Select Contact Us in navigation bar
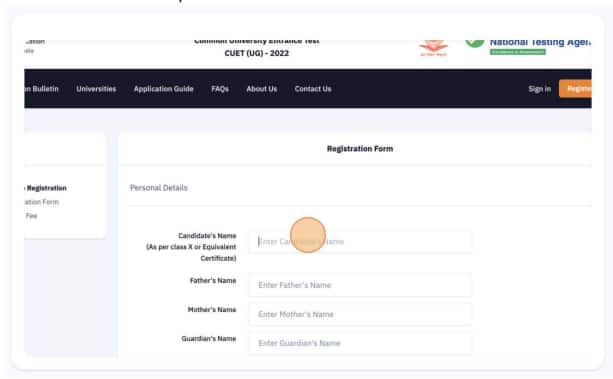The width and height of the screenshot is (613, 379). [313, 89]
